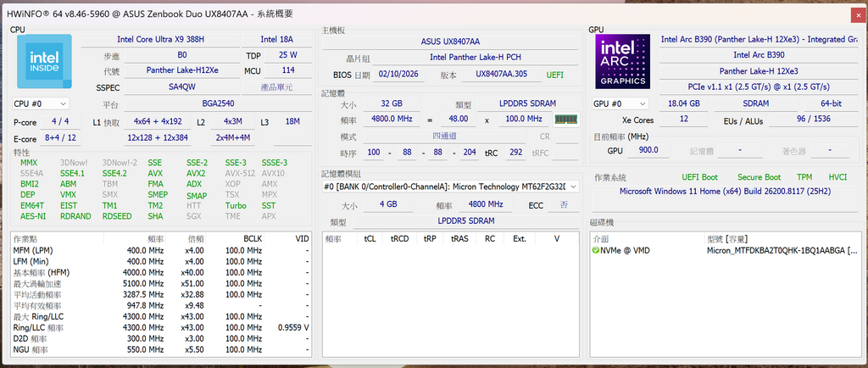Click the MMX feature flag

click(29, 163)
